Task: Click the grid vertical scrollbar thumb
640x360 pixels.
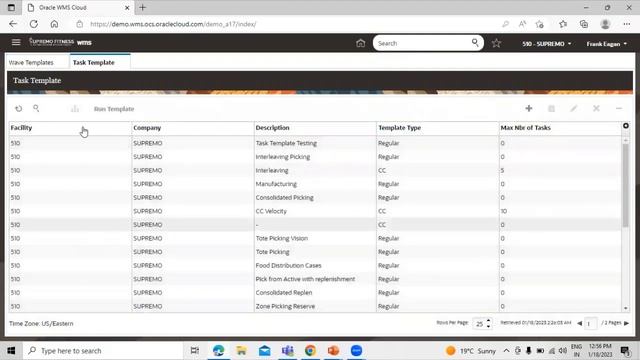Action: point(625,185)
